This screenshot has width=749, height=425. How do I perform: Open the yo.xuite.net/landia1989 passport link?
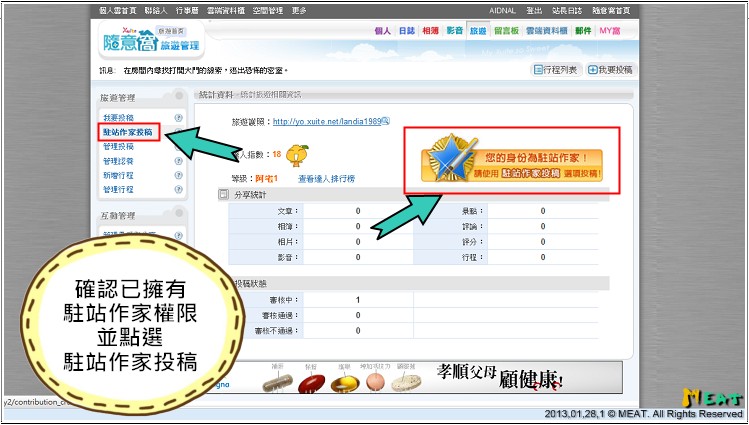pyautogui.click(x=327, y=122)
